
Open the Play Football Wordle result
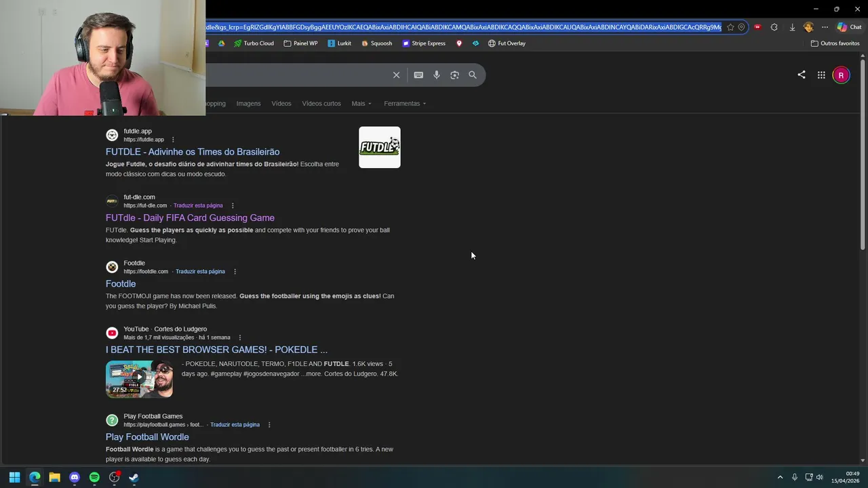click(147, 437)
